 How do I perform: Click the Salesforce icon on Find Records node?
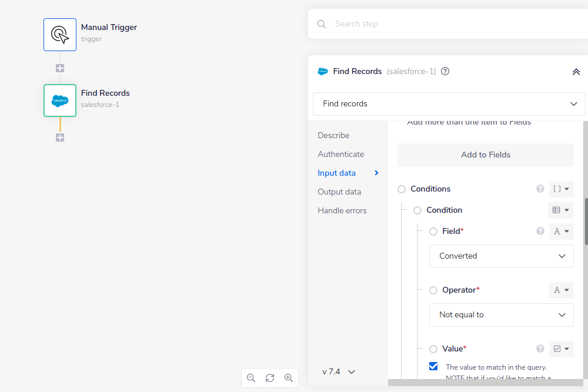(x=59, y=100)
